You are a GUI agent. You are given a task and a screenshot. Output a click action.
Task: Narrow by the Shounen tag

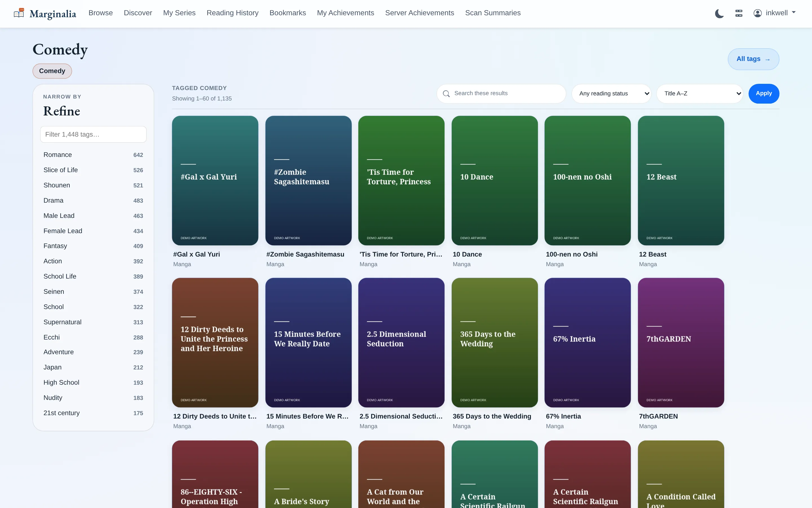pos(93,185)
